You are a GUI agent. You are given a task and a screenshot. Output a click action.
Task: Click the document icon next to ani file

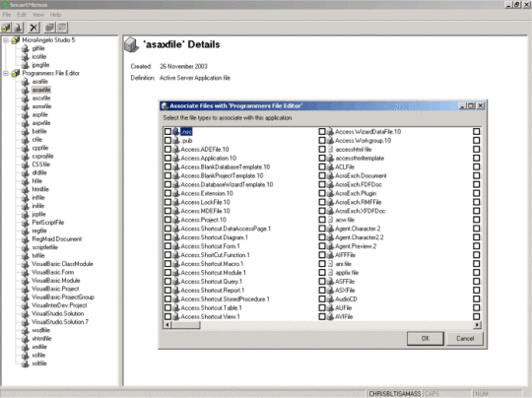tap(330, 264)
